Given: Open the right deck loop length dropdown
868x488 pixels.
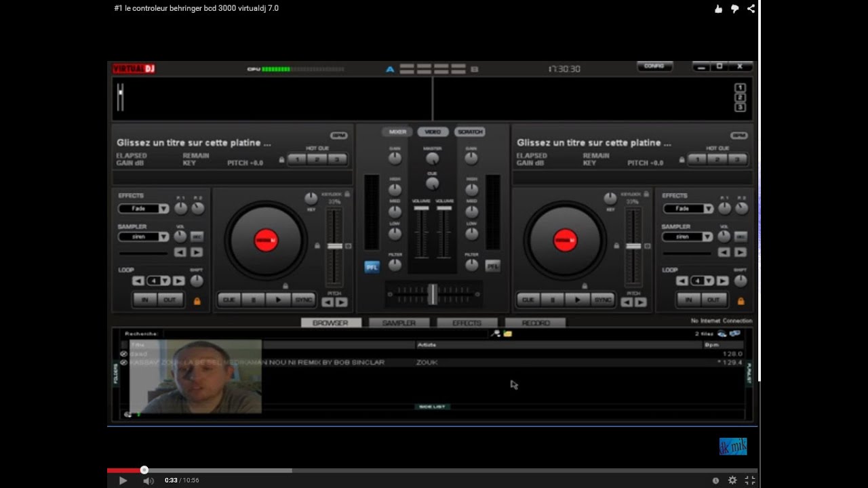Looking at the screenshot, I should (703, 281).
